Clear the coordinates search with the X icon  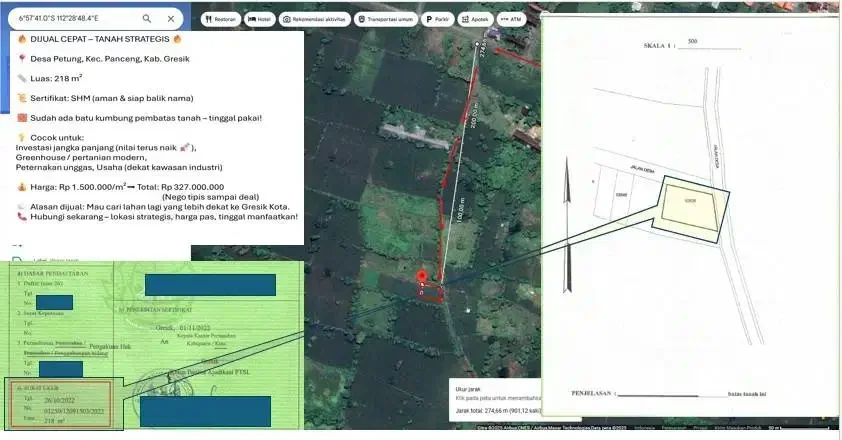click(x=171, y=18)
